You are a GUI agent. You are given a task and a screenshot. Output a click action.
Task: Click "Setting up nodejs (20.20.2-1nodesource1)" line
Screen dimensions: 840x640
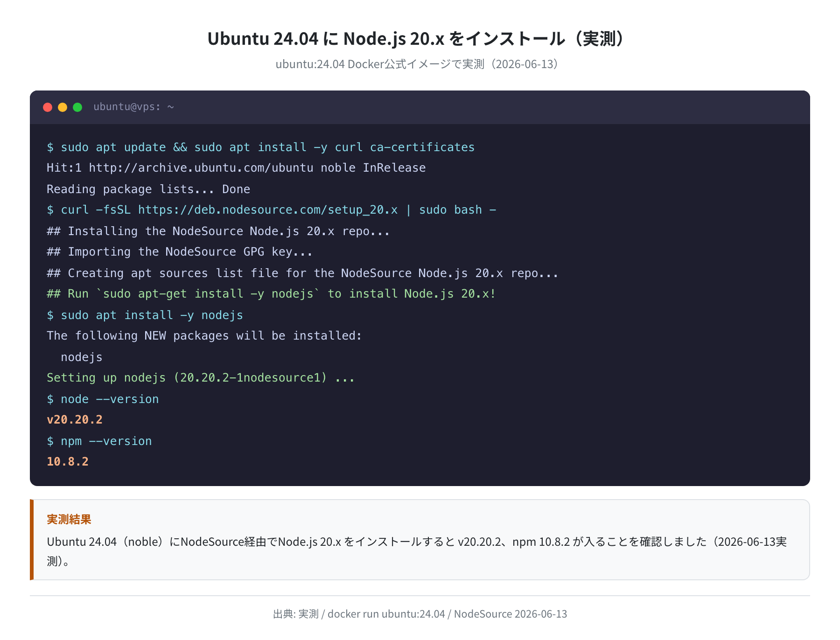[201, 378]
